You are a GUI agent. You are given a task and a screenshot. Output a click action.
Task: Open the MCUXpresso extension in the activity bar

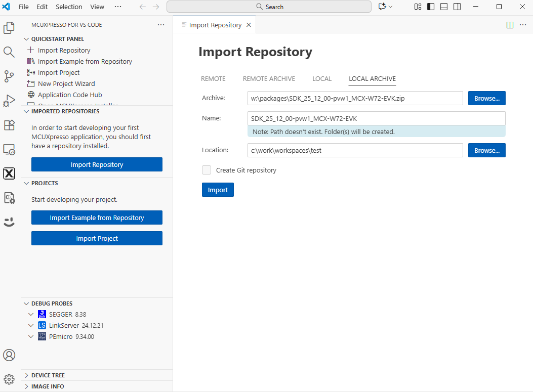[x=9, y=173]
